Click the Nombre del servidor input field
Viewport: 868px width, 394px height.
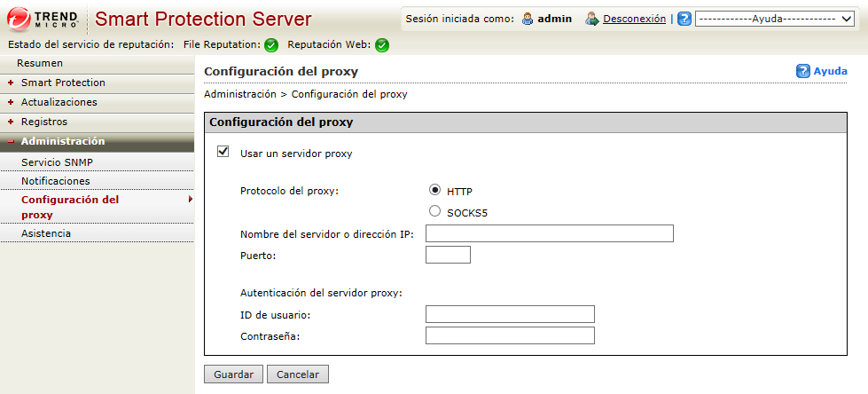tap(550, 234)
